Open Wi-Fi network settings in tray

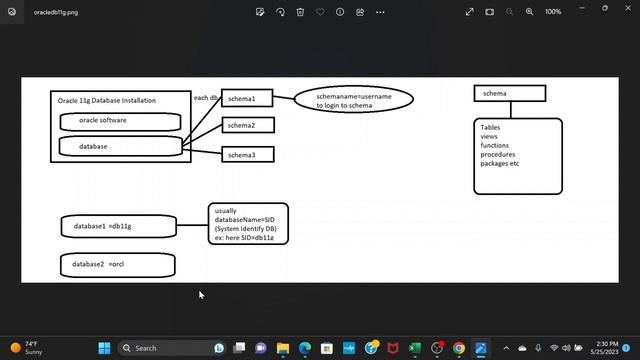[x=554, y=348]
